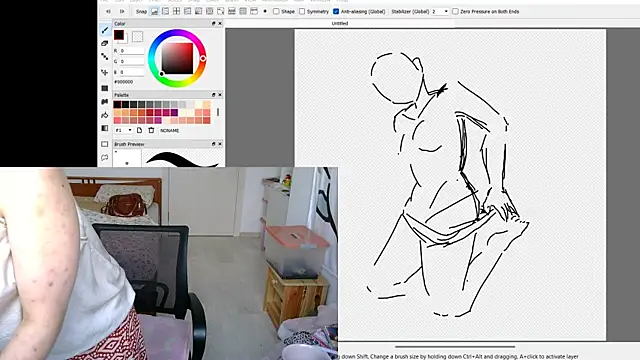The width and height of the screenshot is (640, 360).
Task: Disable Anti-aliasing (Global) checkbox
Action: [336, 11]
